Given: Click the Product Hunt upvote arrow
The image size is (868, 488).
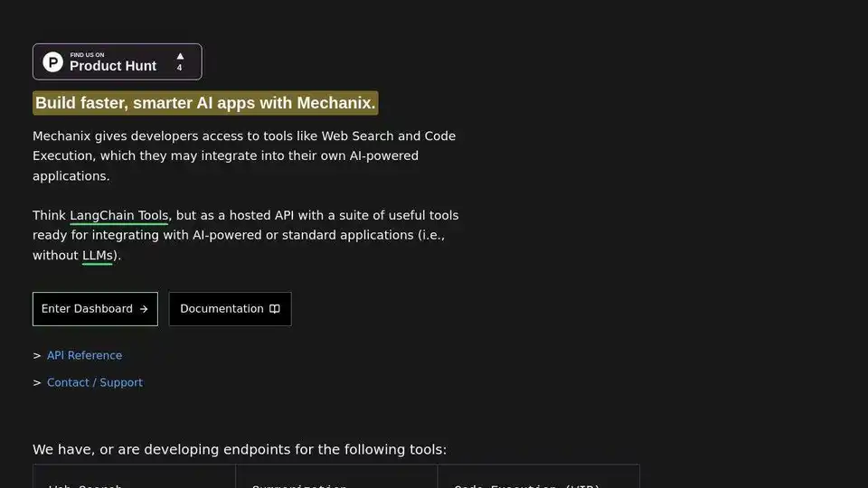Looking at the screenshot, I should [x=180, y=56].
